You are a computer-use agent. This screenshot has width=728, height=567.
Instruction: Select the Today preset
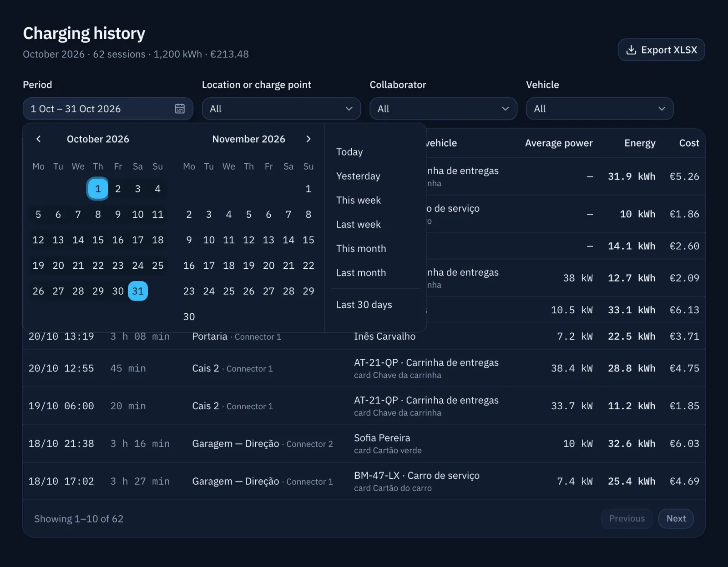pos(349,152)
